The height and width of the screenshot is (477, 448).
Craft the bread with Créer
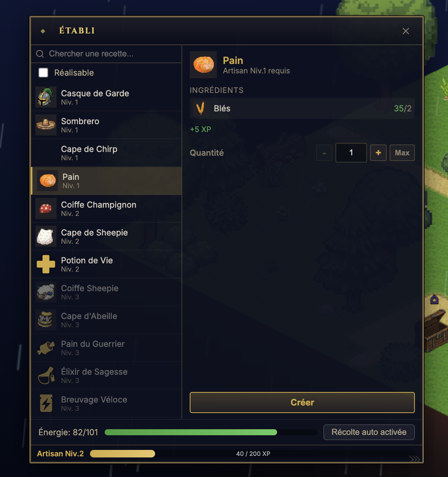(302, 403)
